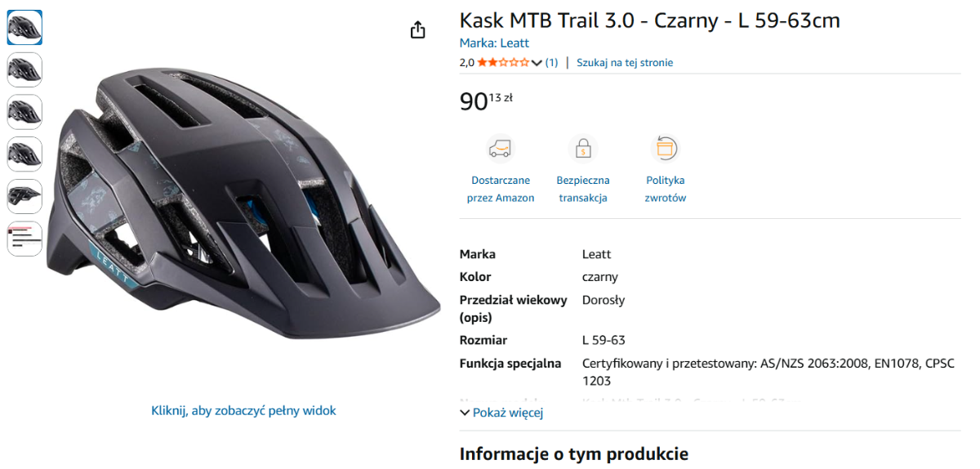Open the Marka: Leatt brand link
This screenshot has width=980, height=469.
tap(494, 43)
